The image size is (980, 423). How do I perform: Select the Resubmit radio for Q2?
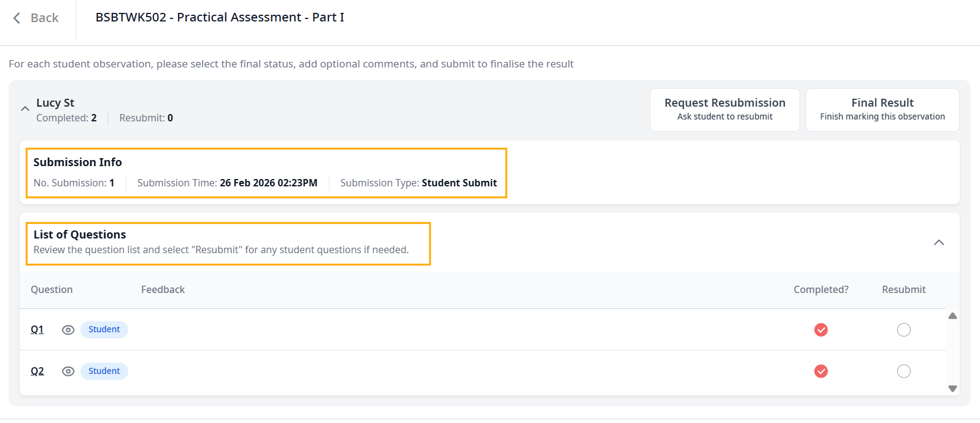903,372
